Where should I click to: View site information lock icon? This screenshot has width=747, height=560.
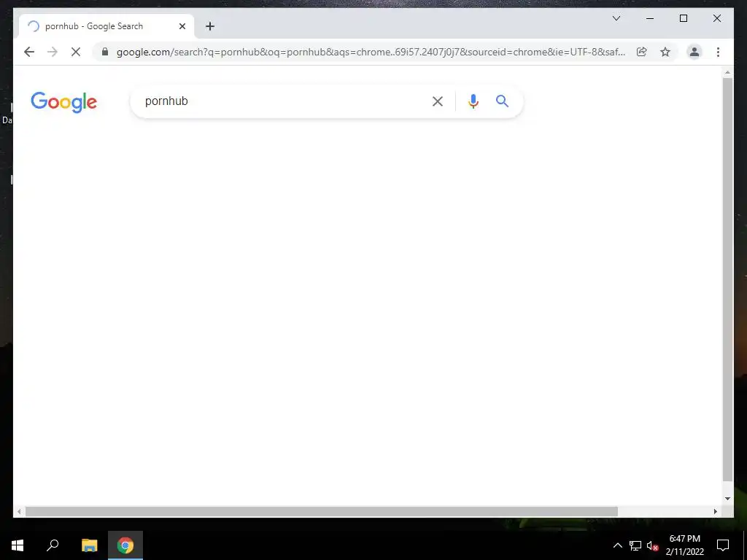(x=105, y=52)
